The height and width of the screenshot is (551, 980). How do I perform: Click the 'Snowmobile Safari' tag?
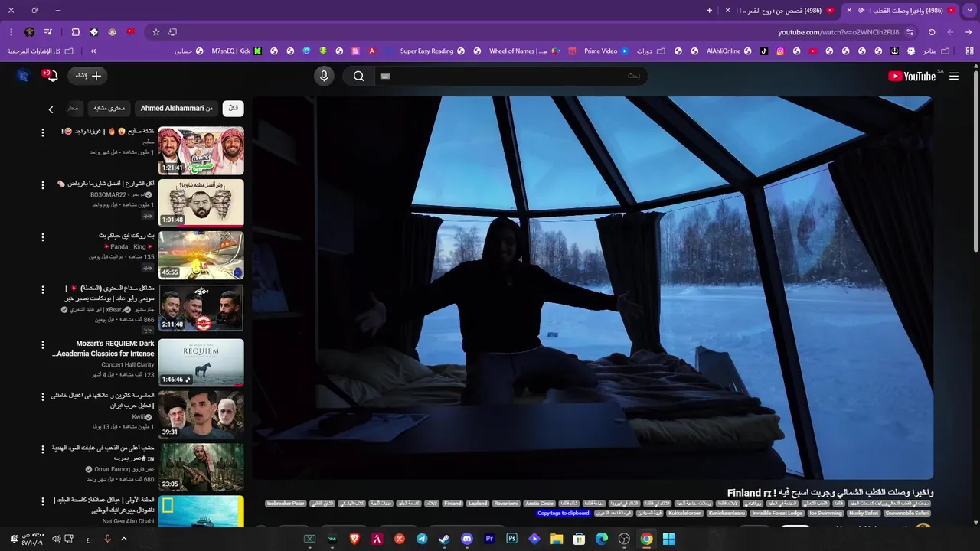click(906, 514)
